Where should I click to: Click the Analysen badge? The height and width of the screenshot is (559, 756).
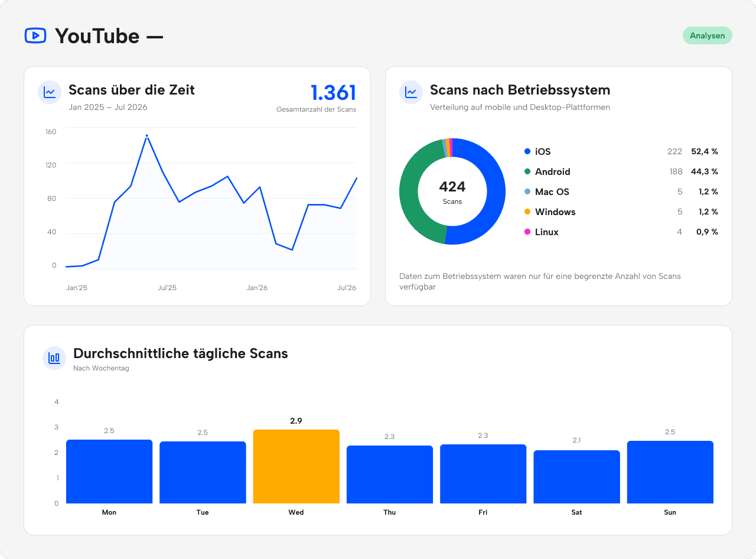708,35
